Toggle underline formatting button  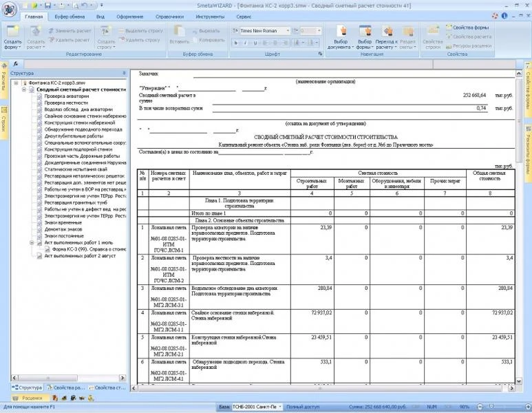coord(255,43)
